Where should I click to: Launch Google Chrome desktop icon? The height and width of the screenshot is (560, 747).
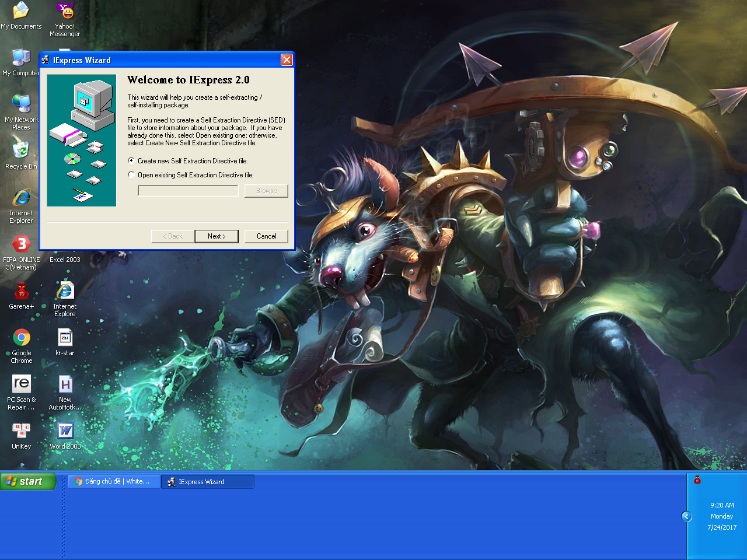pos(21,346)
